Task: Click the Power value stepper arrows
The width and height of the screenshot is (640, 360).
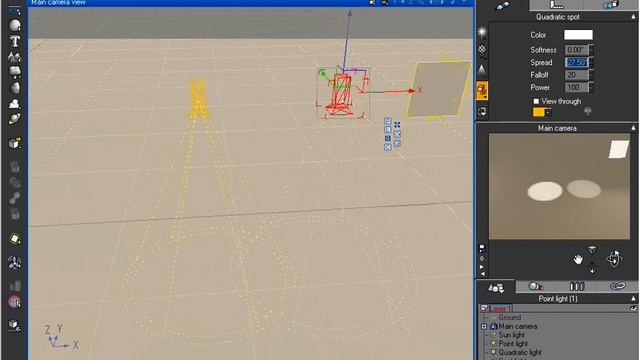Action: point(591,87)
